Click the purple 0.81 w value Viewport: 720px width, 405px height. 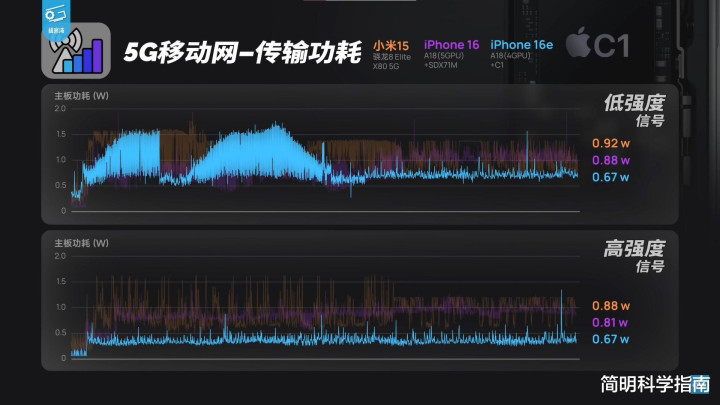pos(610,323)
